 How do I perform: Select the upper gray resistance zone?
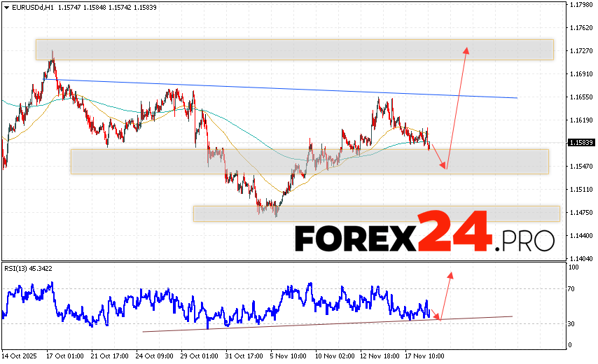point(294,49)
